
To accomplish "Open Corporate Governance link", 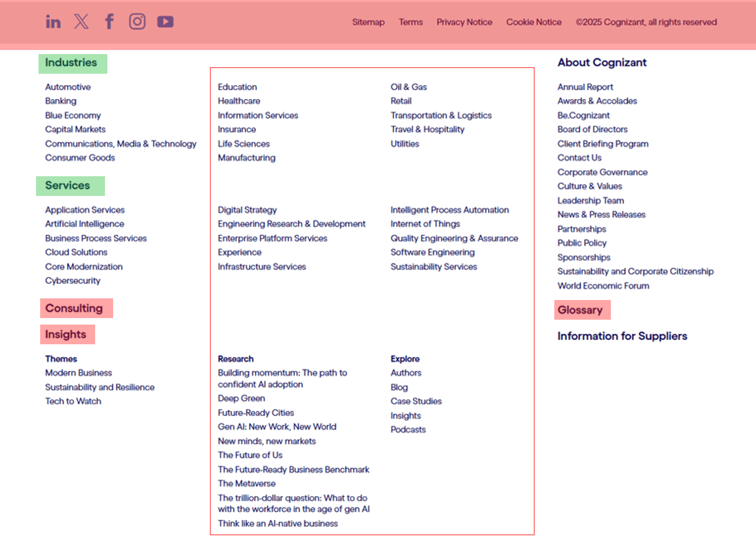I will 602,172.
